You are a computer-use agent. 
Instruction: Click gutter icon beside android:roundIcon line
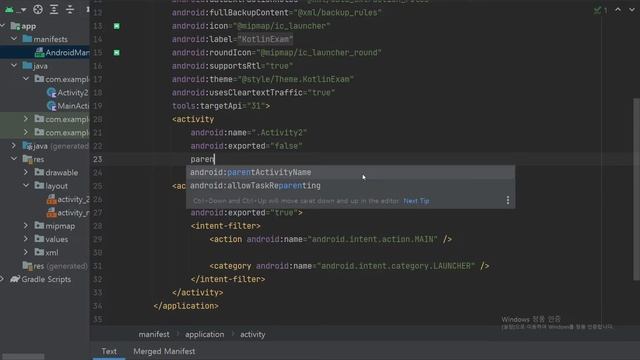pos(117,53)
